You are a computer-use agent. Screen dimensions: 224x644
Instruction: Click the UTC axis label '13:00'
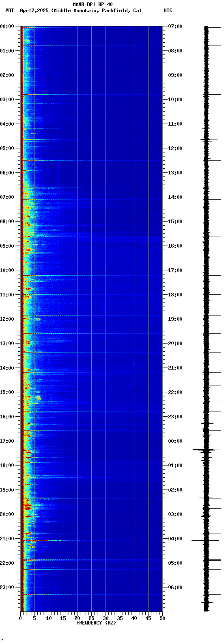coord(175,173)
